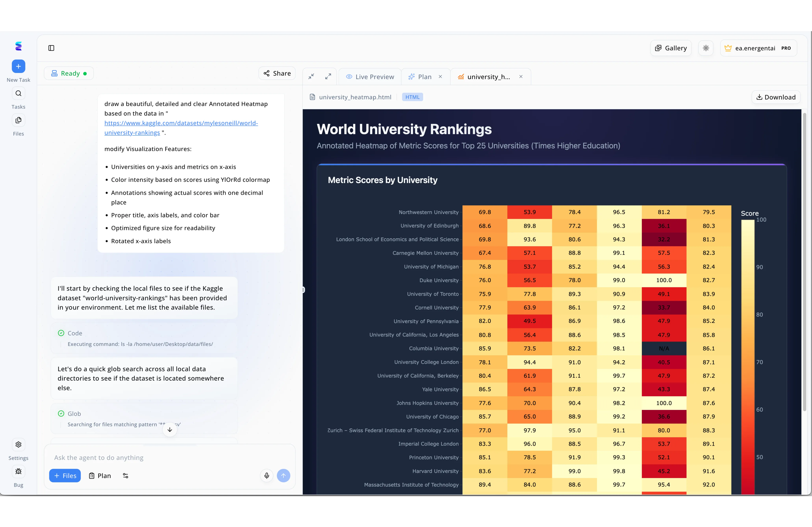The width and height of the screenshot is (812, 527).
Task: Open Tasks from the sidebar
Action: pos(18,93)
